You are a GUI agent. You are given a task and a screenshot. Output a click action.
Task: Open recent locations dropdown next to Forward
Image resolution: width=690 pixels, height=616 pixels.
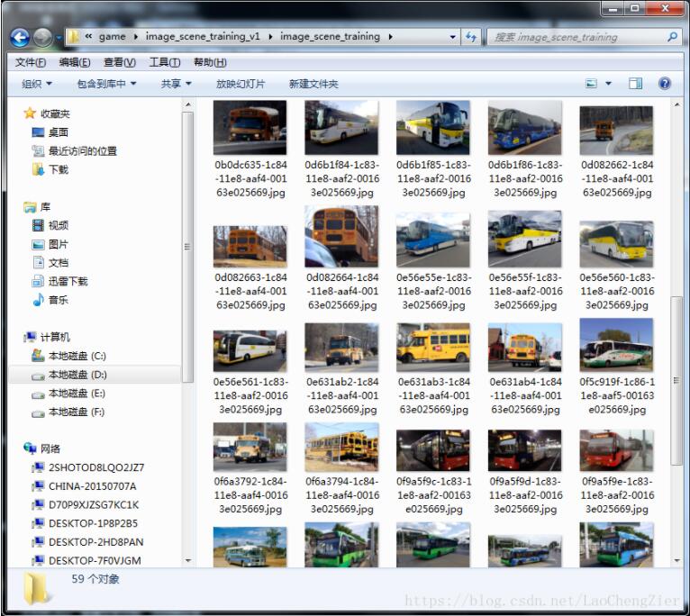[58, 38]
